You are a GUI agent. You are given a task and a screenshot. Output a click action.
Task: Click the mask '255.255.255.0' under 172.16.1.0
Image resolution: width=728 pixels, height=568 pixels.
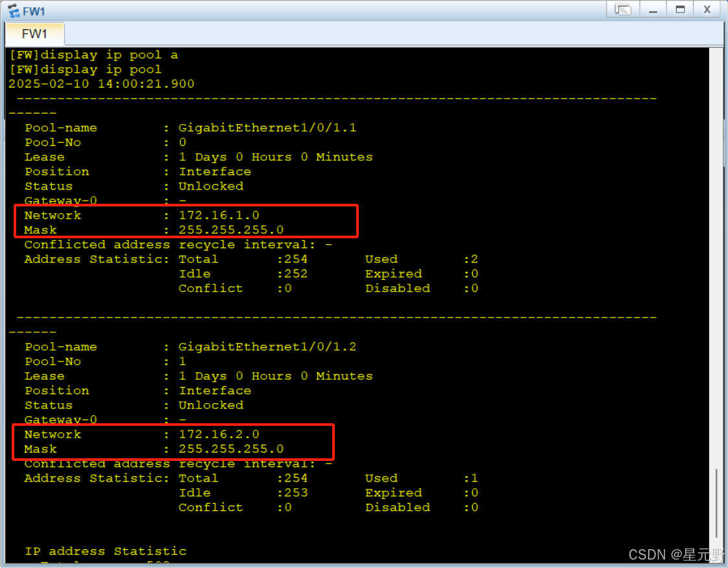pos(231,230)
